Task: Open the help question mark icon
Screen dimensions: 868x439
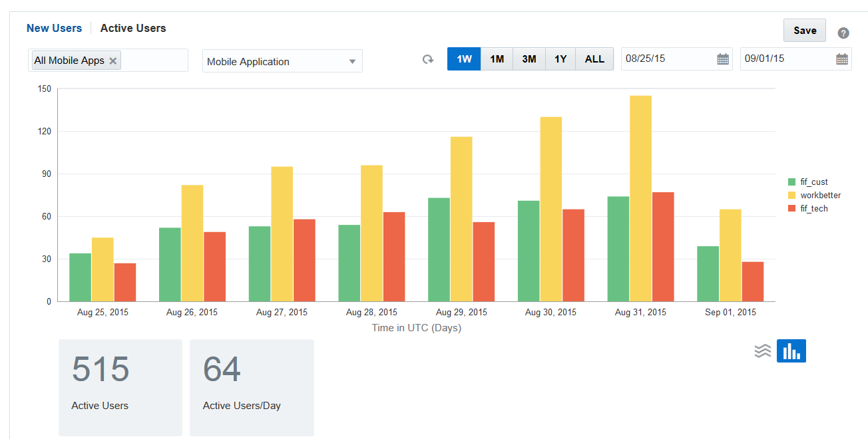Action: tap(843, 33)
